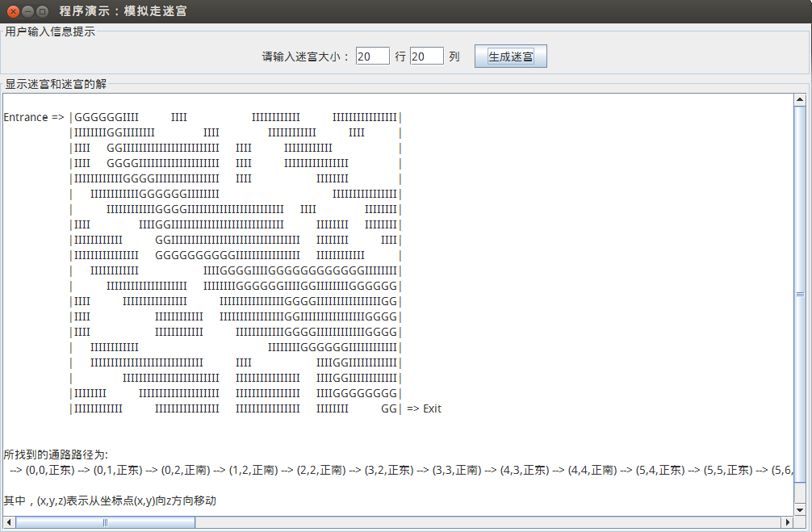Click the horizontal scrollbar thumb
Image resolution: width=812 pixels, height=532 pixels.
coord(105,523)
